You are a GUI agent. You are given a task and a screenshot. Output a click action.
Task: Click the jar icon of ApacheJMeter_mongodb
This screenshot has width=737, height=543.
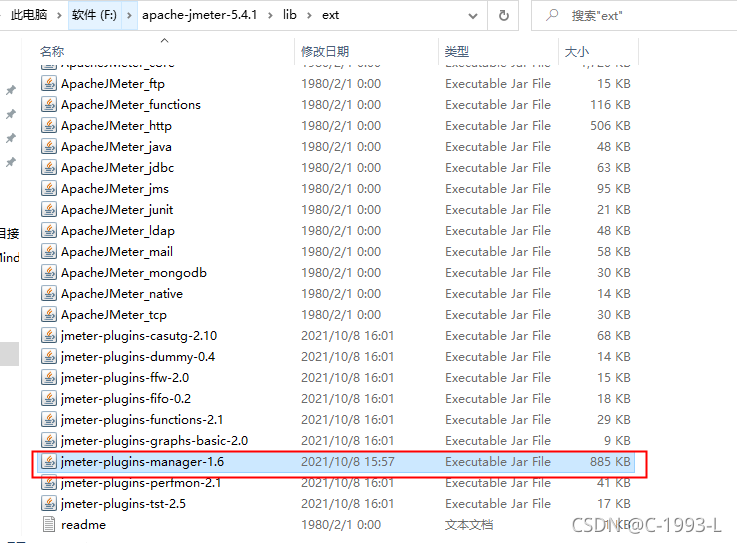tap(49, 273)
